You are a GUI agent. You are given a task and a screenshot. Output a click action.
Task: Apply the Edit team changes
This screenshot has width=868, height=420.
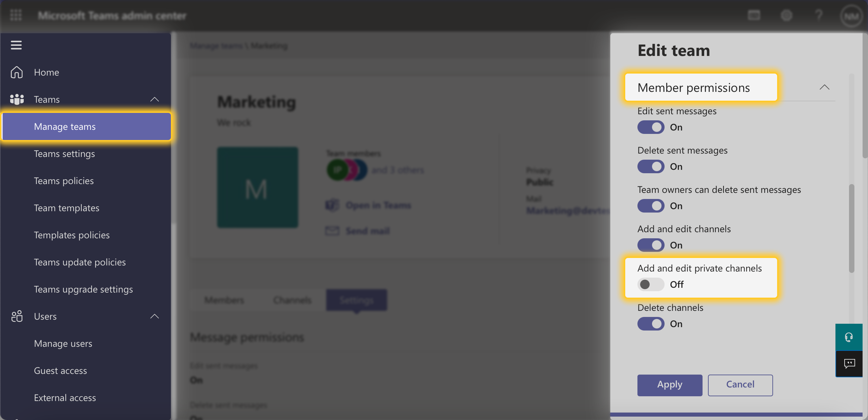point(669,385)
